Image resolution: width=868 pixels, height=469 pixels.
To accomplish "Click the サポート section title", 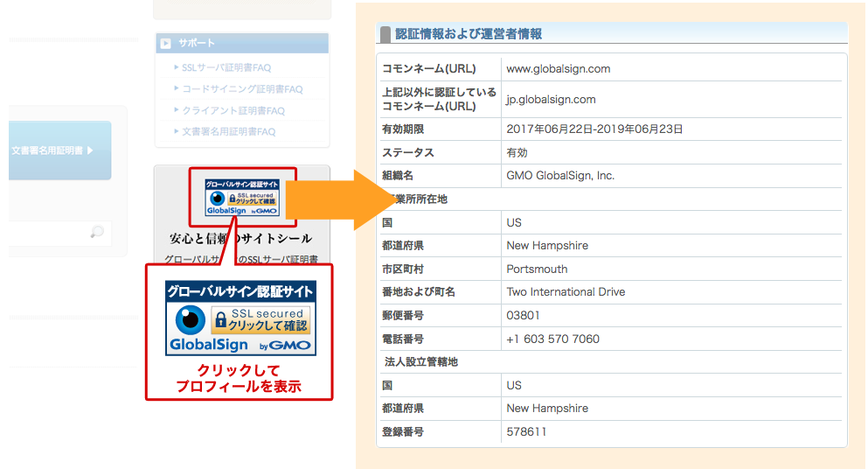I will [x=197, y=43].
